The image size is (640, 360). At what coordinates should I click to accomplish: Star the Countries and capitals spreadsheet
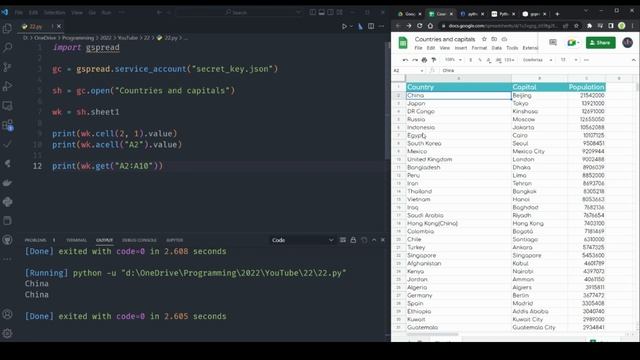484,39
